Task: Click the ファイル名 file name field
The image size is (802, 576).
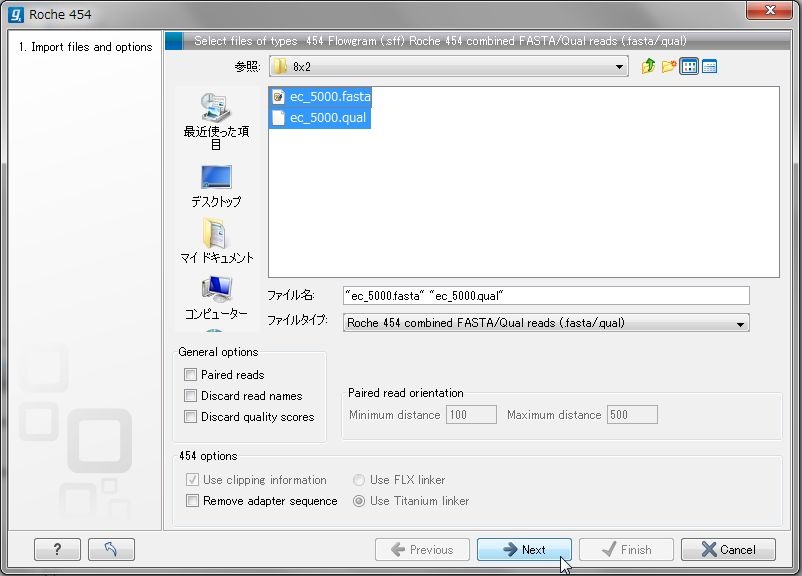Action: tap(546, 296)
